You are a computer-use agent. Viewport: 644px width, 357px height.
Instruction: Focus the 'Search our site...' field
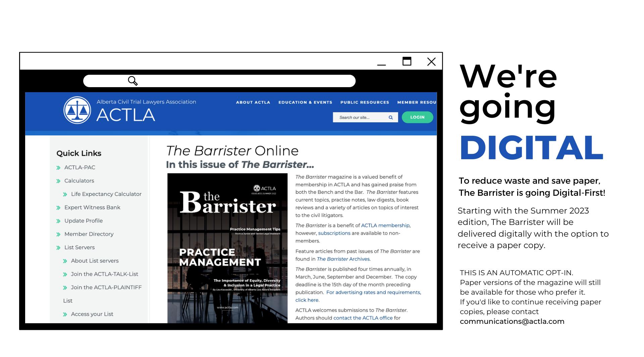pos(365,117)
